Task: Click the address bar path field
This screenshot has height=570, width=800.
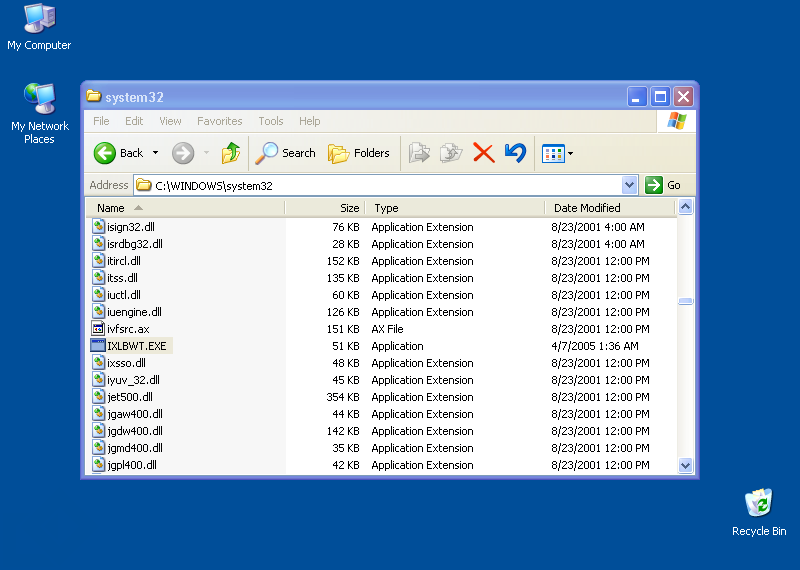Action: [x=378, y=185]
